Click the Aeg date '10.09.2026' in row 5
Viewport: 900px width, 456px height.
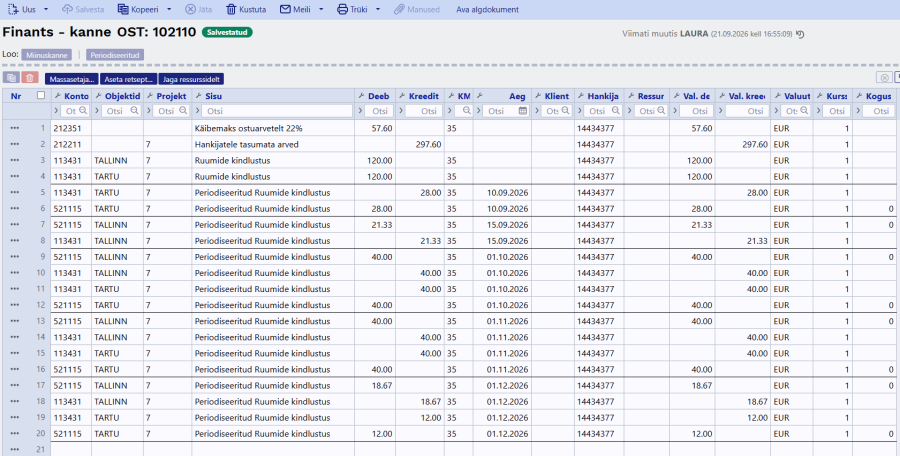click(507, 192)
